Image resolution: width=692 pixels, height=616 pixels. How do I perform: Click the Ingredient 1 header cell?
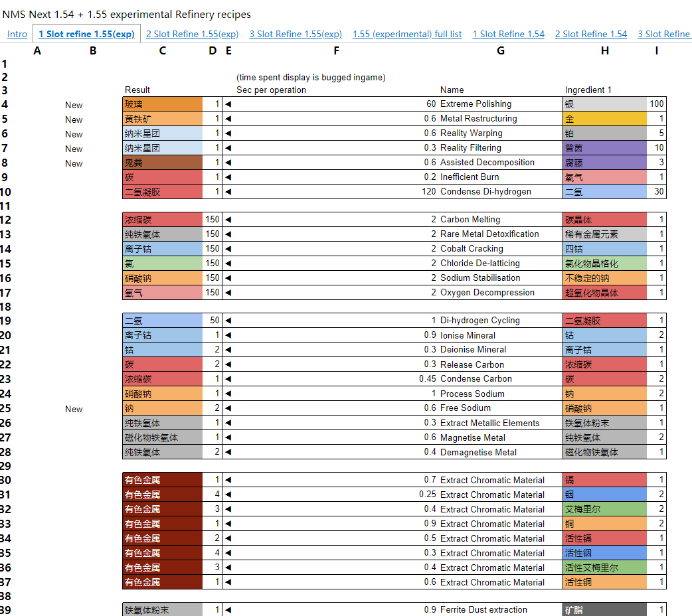588,90
